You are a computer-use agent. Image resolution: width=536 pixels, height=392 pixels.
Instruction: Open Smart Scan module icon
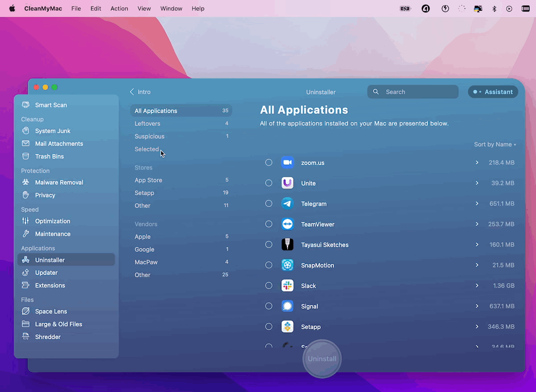[x=26, y=105]
